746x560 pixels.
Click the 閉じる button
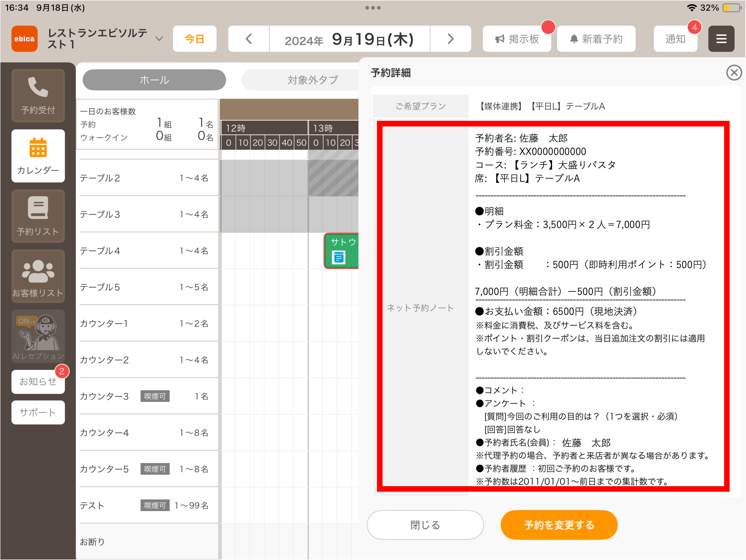pyautogui.click(x=425, y=525)
